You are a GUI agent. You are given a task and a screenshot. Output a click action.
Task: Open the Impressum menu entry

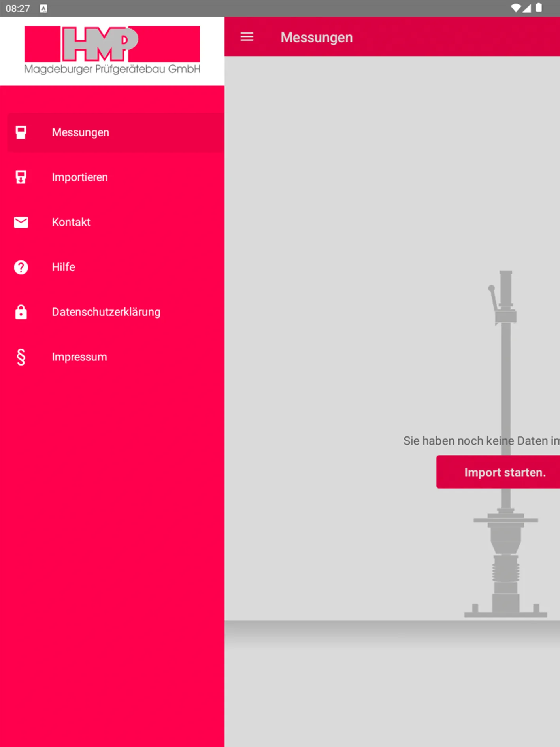click(116, 357)
